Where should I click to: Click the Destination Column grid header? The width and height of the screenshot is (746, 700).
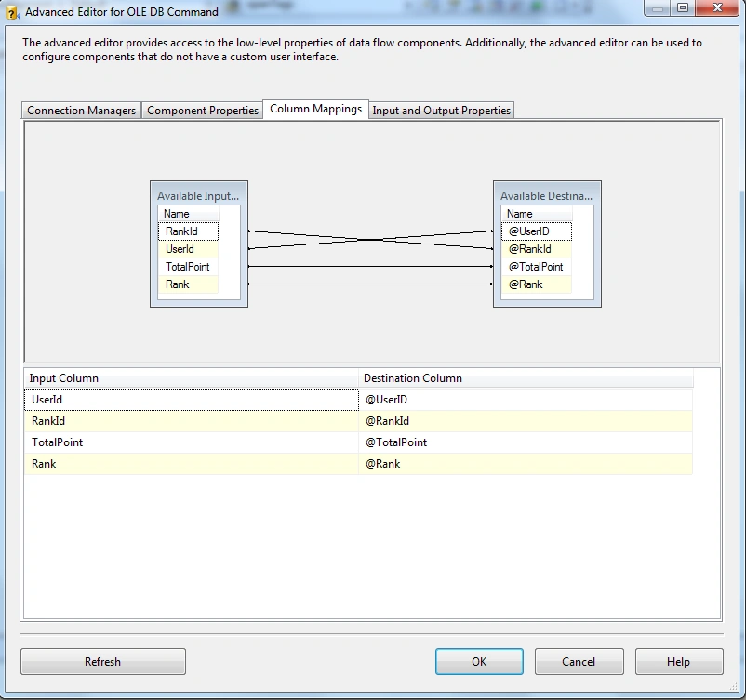click(526, 378)
